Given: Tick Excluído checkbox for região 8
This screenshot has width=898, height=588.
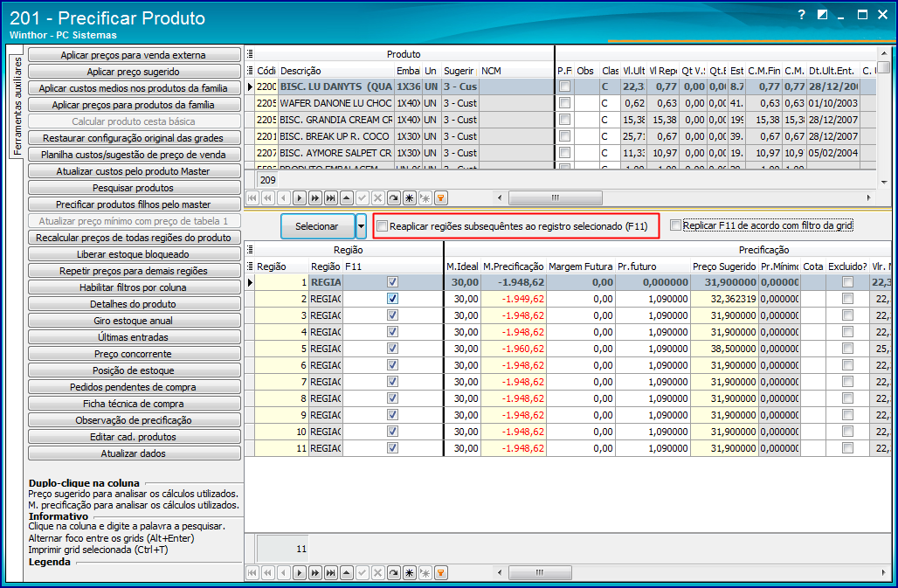Looking at the screenshot, I should click(847, 398).
